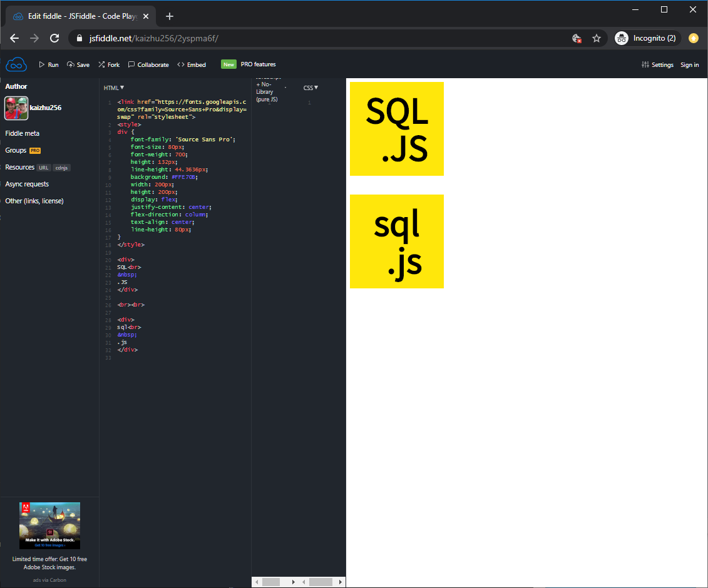Click right arrow of JavaScript panel scrollbar
Screen dimensions: 708x588
(x=294, y=582)
